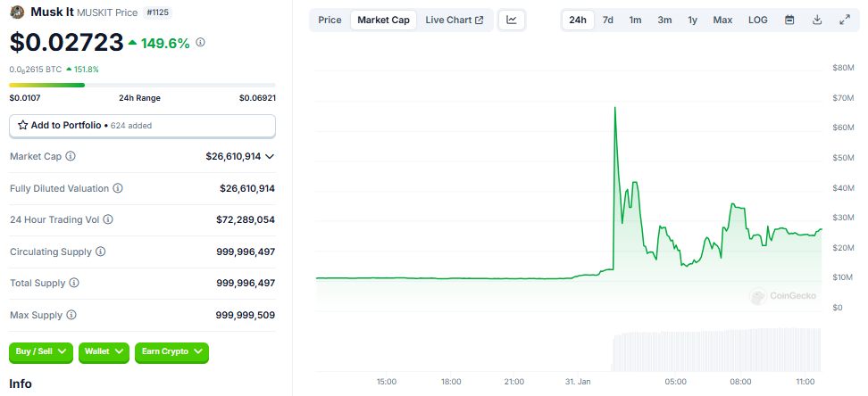The width and height of the screenshot is (868, 396).
Task: Click Fully Diluted Valuation info icon
Action: [118, 188]
